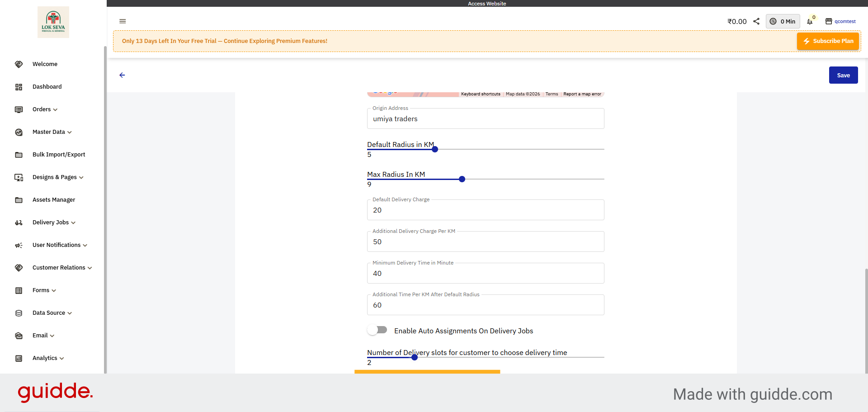Expand the Analytics chevron

62,359
